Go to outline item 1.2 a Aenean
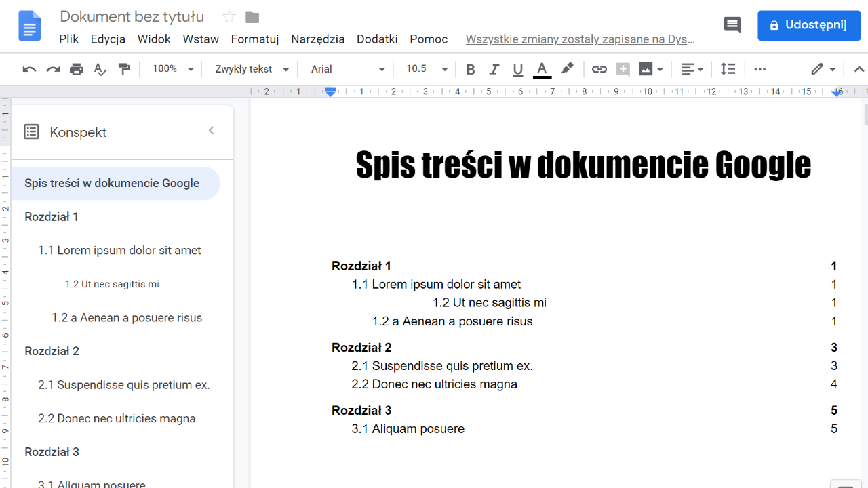Screen dimensions: 868x488 127,318
